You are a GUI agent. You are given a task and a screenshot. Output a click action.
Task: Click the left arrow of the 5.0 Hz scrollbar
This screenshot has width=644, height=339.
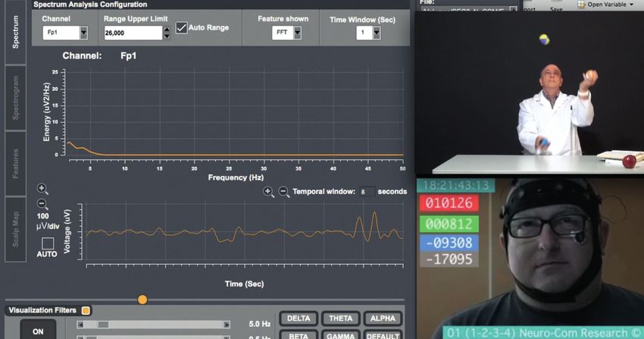[80, 325]
